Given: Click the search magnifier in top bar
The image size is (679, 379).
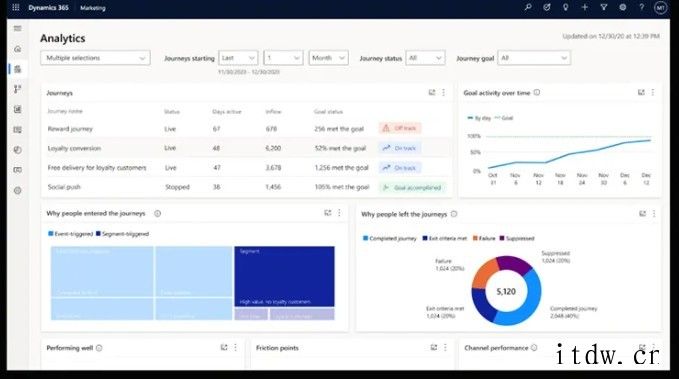Looking at the screenshot, I should click(528, 7).
